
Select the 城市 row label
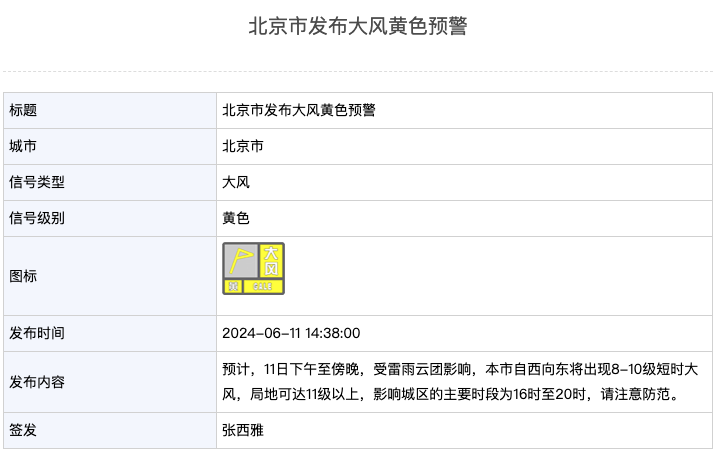[23, 146]
